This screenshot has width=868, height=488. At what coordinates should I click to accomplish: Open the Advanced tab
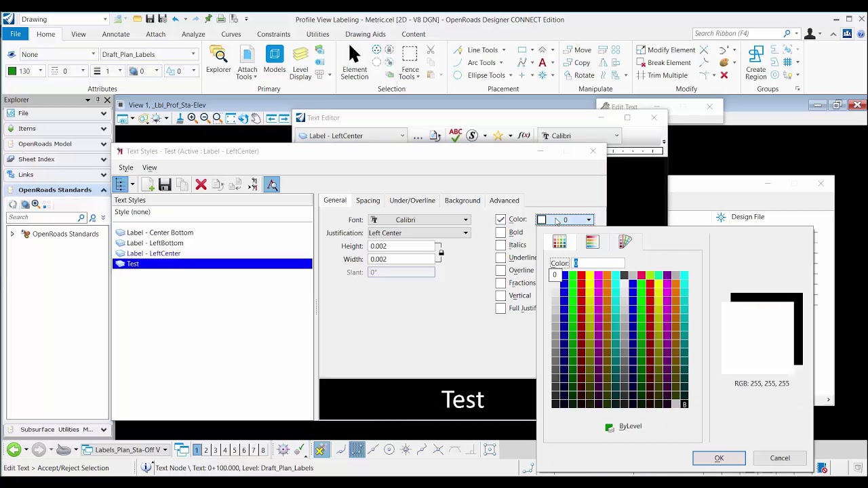click(505, 200)
